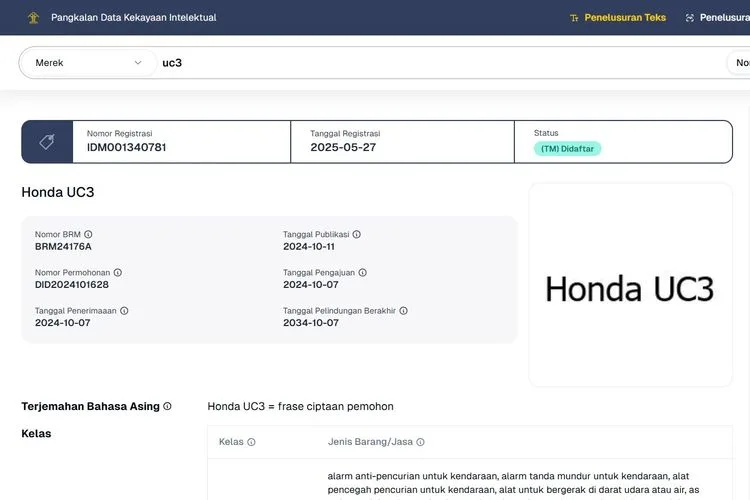This screenshot has height=500, width=750.
Task: Open the Merek category dropdown
Action: 88,63
